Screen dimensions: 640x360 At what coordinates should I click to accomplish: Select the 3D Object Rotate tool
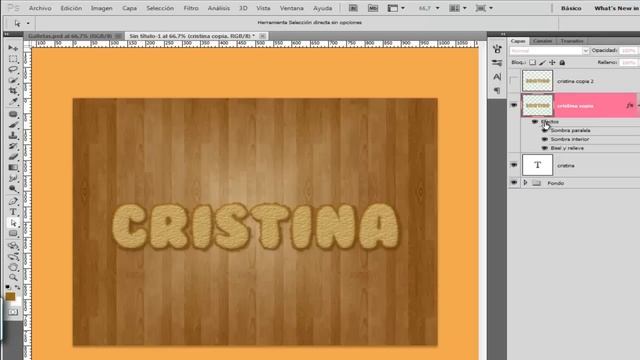13,246
